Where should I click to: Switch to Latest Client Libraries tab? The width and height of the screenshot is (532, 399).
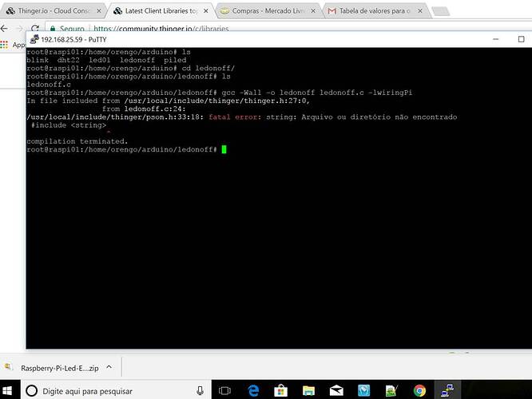pos(160,11)
